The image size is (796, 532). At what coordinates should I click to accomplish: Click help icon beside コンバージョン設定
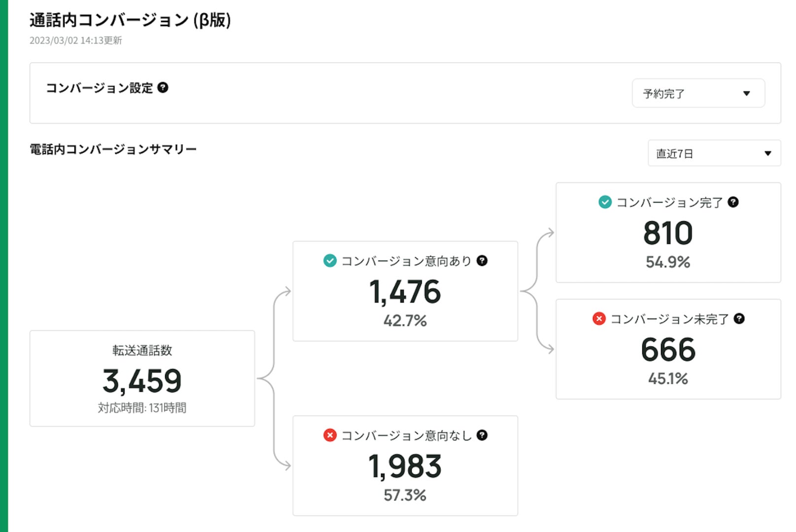[x=163, y=88]
